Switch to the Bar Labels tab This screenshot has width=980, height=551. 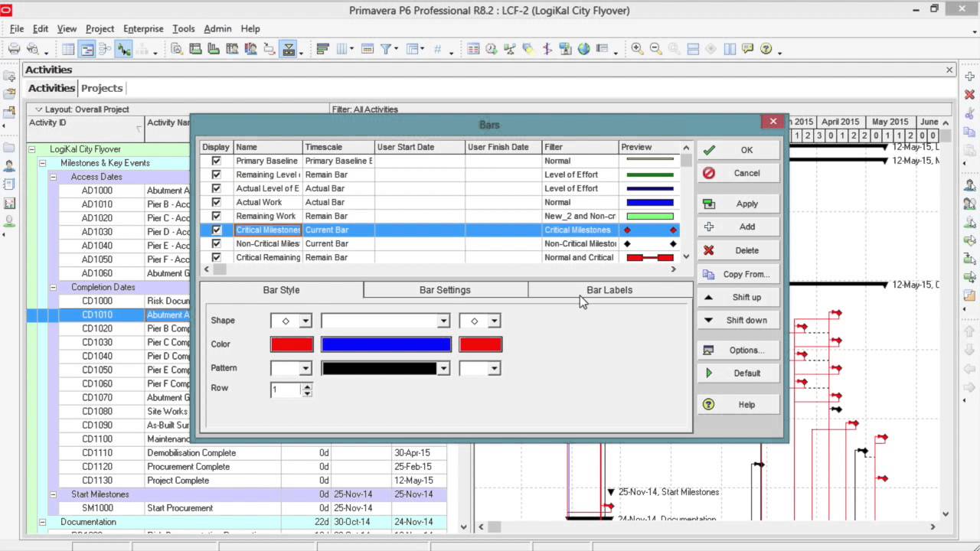(609, 290)
